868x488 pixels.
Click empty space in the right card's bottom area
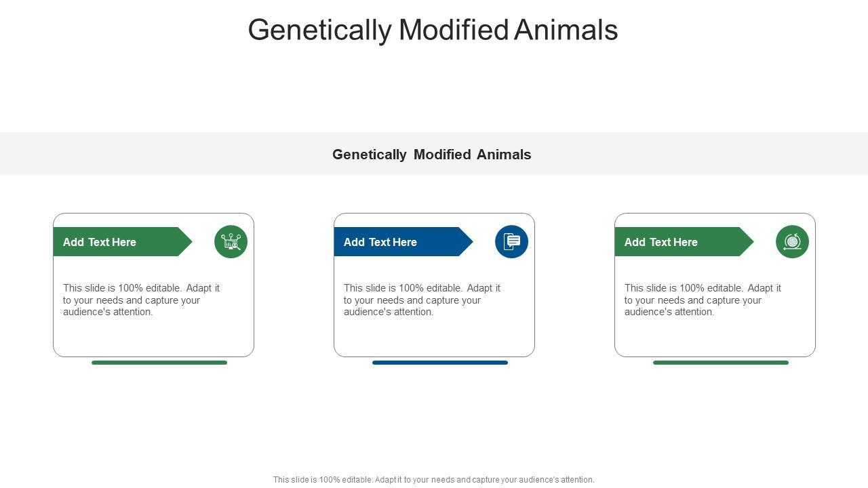tap(715, 338)
